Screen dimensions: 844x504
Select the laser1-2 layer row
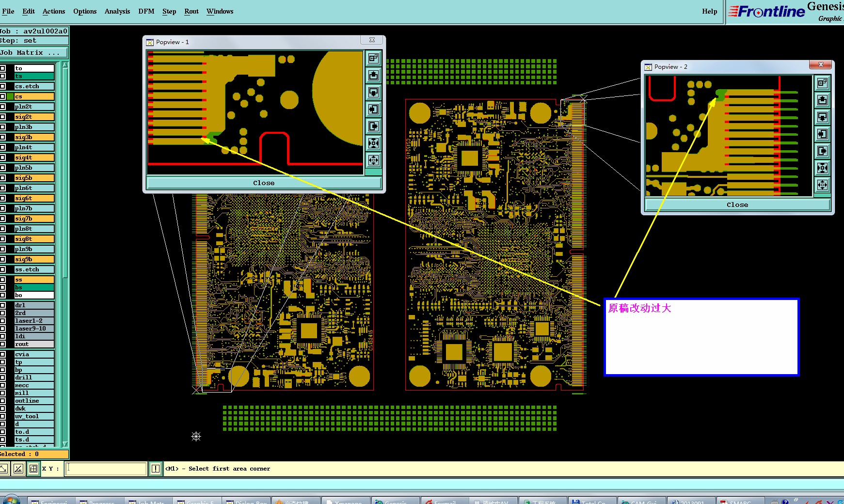tap(34, 321)
